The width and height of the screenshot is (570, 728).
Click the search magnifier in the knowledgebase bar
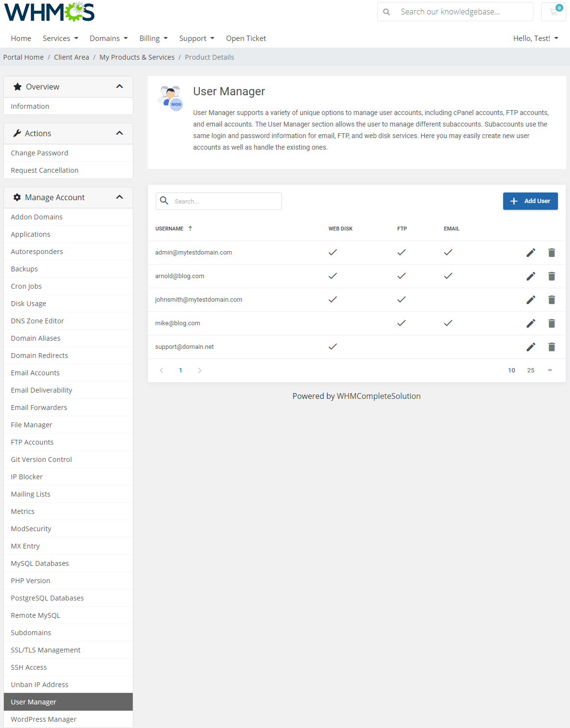click(387, 11)
